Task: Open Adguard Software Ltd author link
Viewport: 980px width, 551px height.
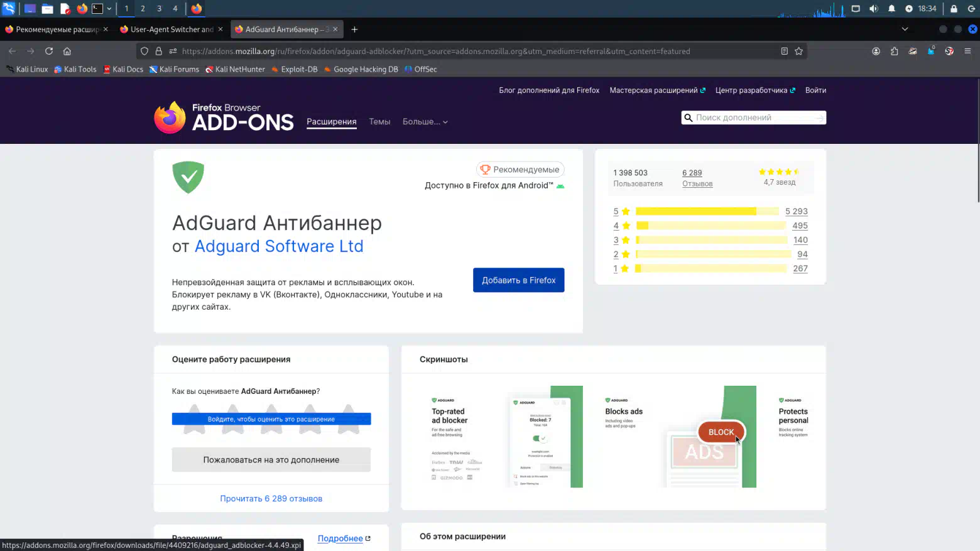Action: pyautogui.click(x=279, y=246)
